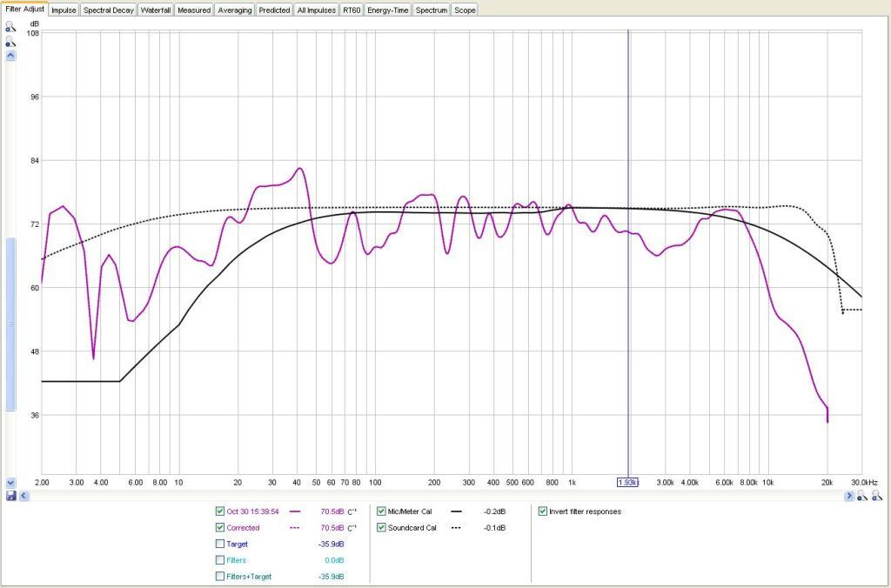Disable the Soundcard Cal trace
891x588 pixels.
pyautogui.click(x=381, y=527)
